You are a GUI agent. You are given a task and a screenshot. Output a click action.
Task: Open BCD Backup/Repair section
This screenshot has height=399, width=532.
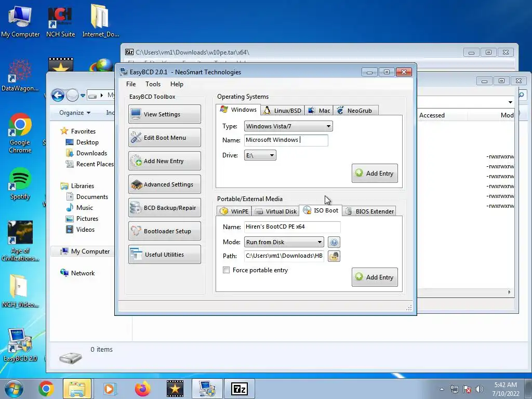[x=165, y=208]
